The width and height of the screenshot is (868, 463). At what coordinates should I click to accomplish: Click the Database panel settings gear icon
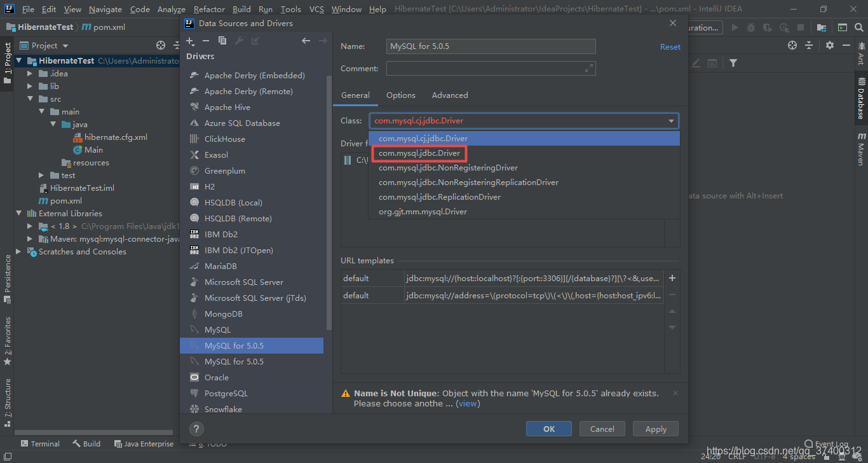[x=830, y=45]
